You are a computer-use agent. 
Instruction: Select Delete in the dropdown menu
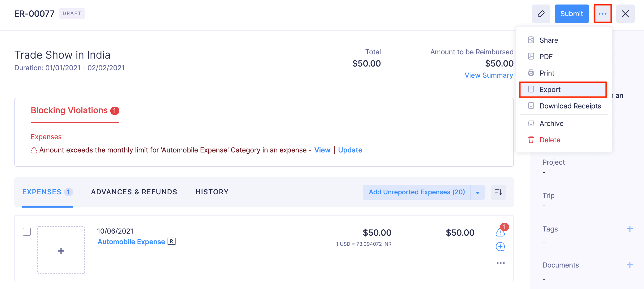tap(550, 140)
